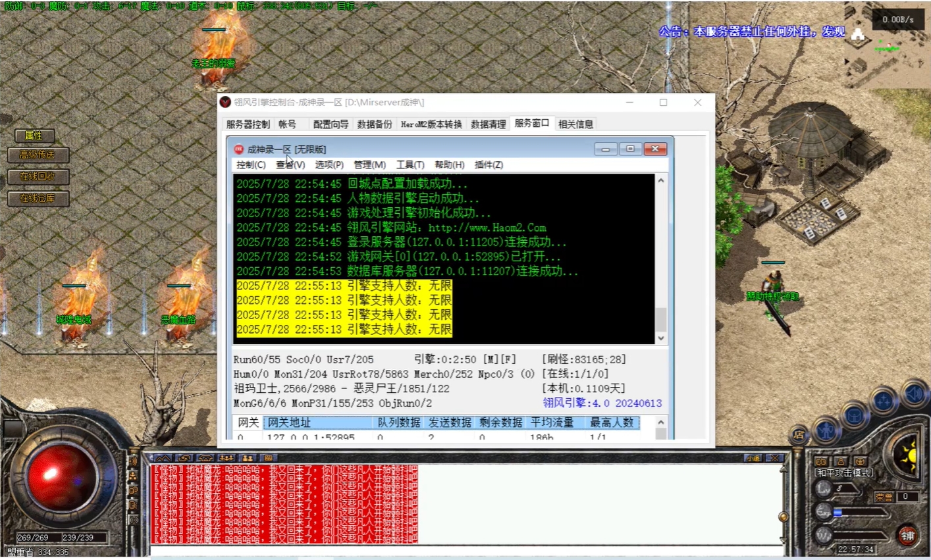
Task: Open the 工具(T) tools menu
Action: (x=410, y=165)
